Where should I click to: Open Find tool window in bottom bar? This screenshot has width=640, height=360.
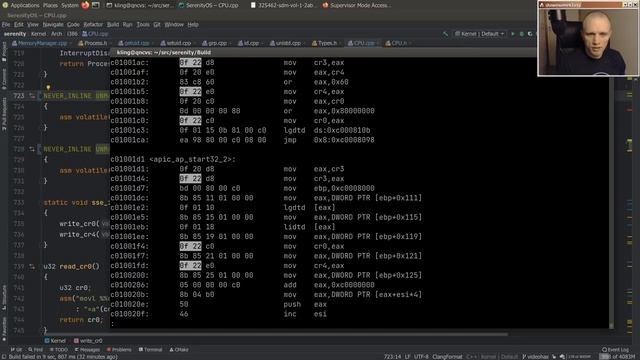coord(36,350)
